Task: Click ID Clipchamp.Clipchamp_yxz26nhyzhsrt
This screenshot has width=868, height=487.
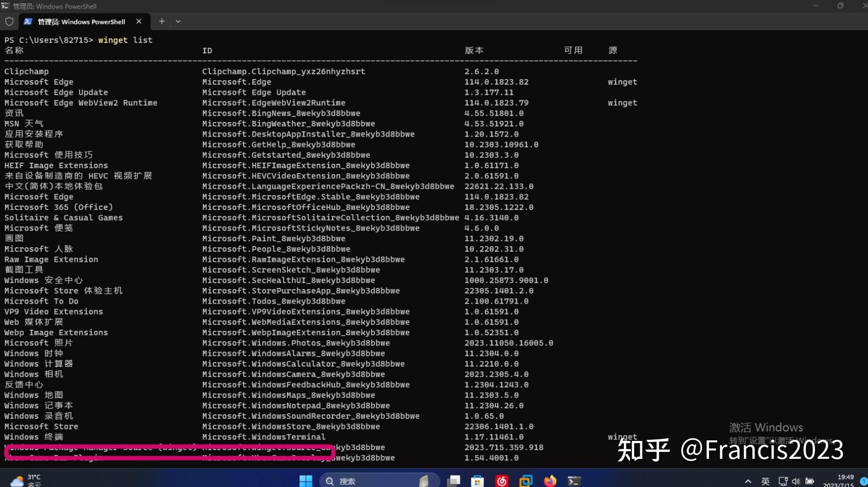Action: [x=284, y=72]
